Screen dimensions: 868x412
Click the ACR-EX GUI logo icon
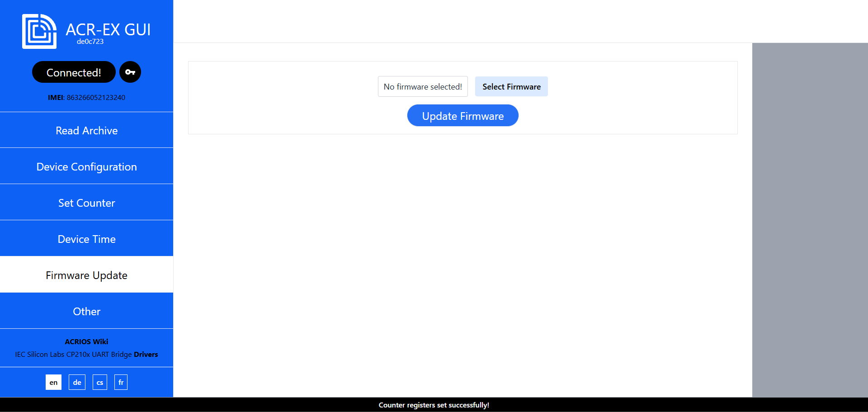[39, 31]
